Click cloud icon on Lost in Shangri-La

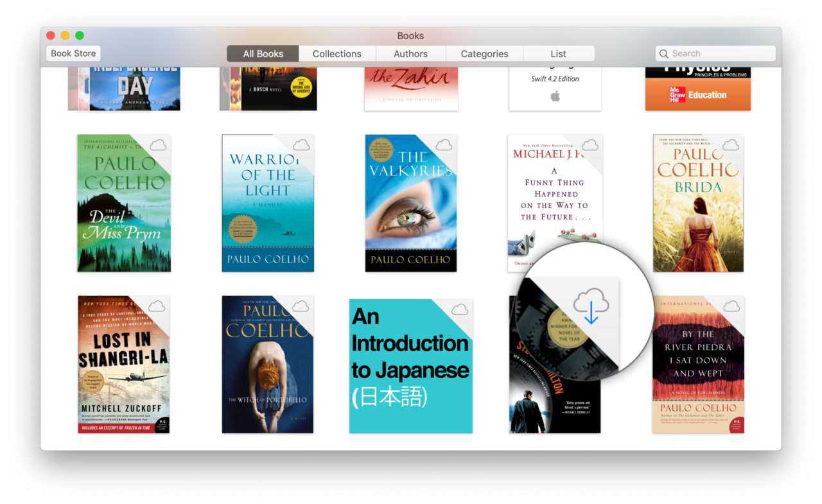(x=157, y=306)
